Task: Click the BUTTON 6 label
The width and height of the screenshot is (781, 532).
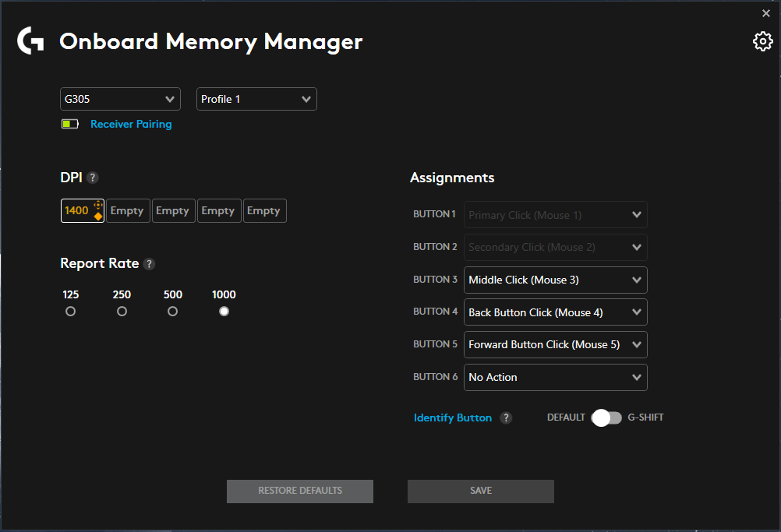Action: [x=435, y=377]
